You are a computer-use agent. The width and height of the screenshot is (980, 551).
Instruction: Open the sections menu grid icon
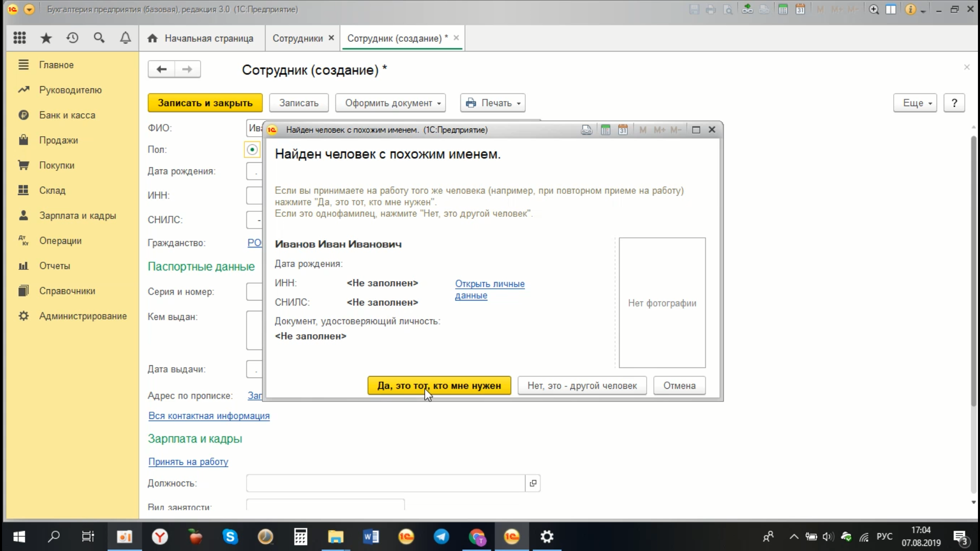19,38
